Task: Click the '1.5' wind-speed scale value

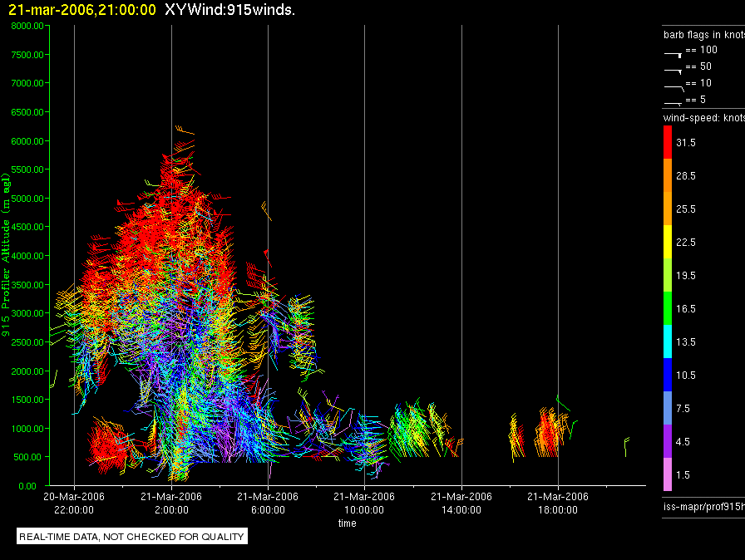Action: click(683, 475)
